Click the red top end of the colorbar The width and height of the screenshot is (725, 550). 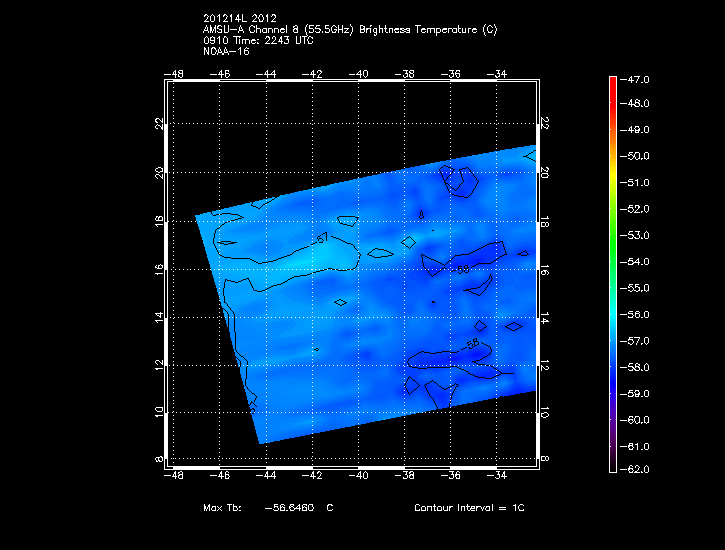(612, 82)
